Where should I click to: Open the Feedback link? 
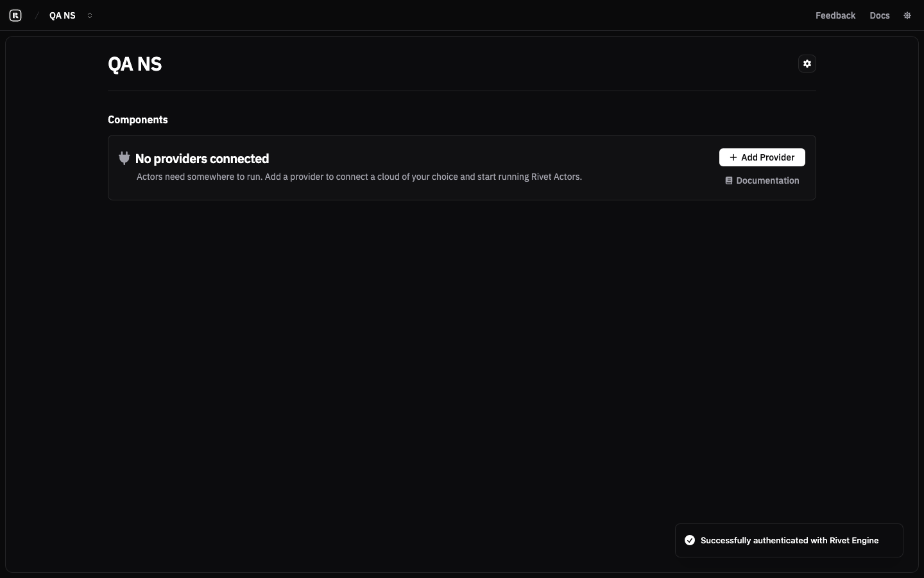point(835,15)
